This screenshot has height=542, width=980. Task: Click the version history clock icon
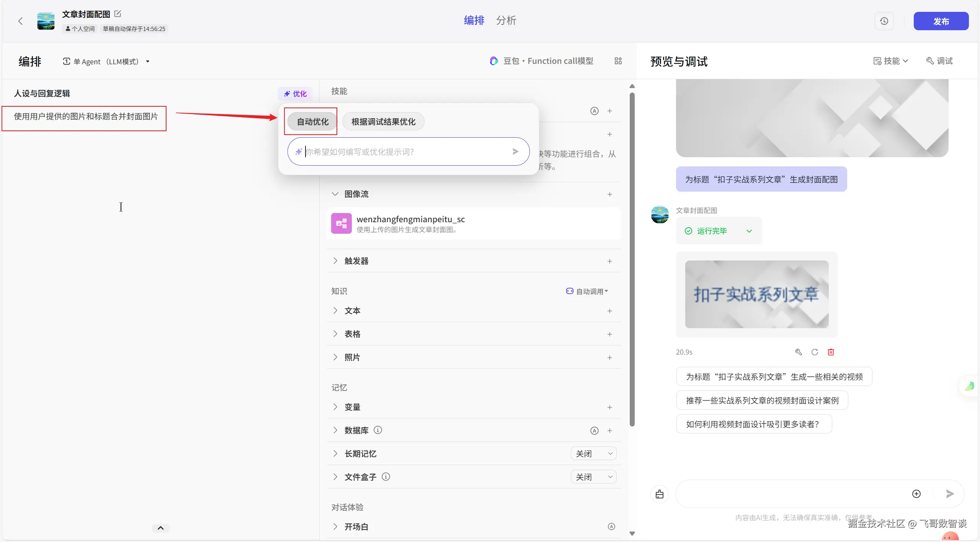884,21
